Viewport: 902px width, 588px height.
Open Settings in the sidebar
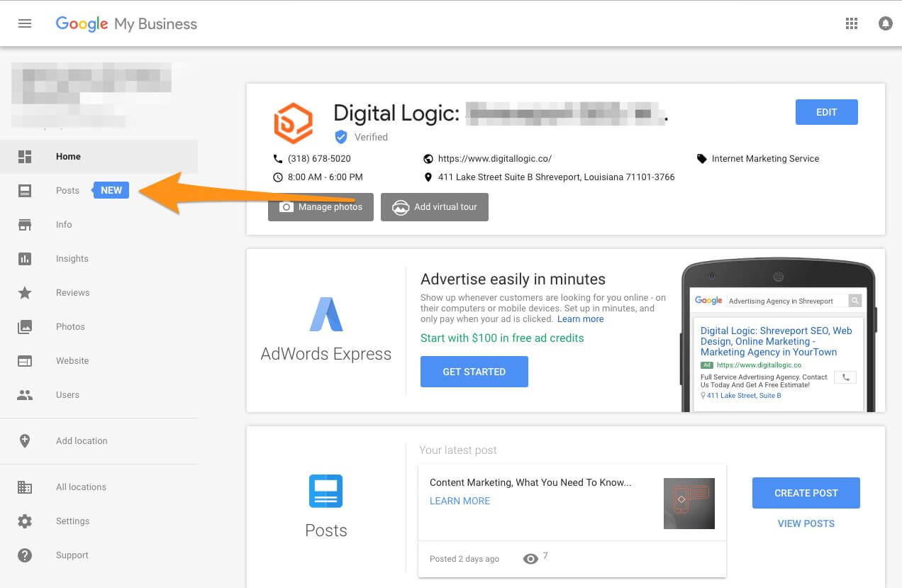point(99,521)
